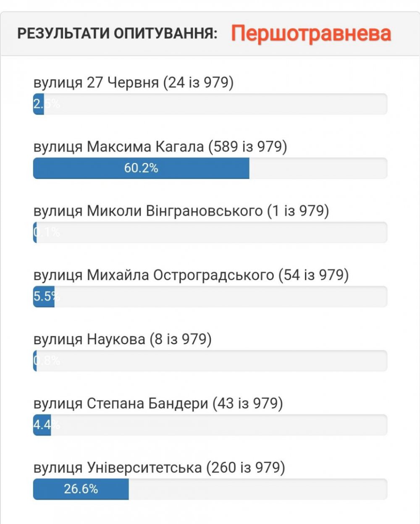The height and width of the screenshot is (524, 420).
Task: Click the 27 Червня result progress bar
Action: click(210, 104)
